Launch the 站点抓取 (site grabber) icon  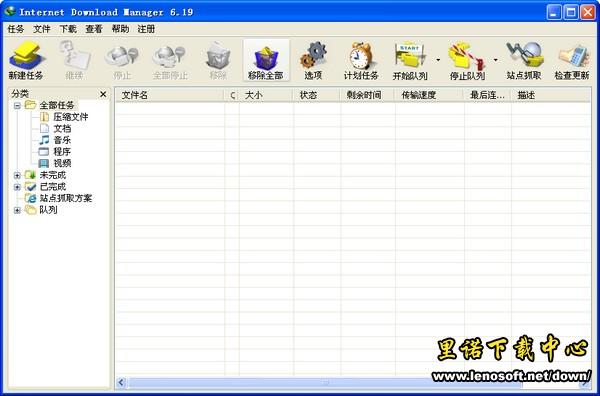point(524,60)
